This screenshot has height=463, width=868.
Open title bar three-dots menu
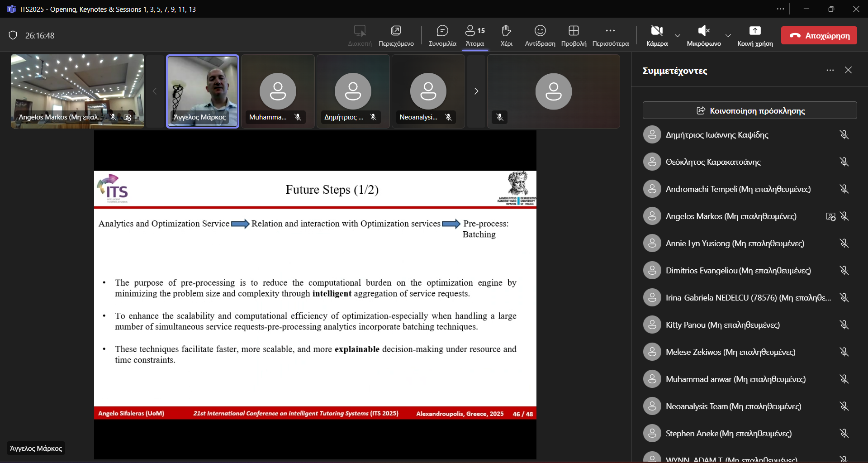point(780,9)
